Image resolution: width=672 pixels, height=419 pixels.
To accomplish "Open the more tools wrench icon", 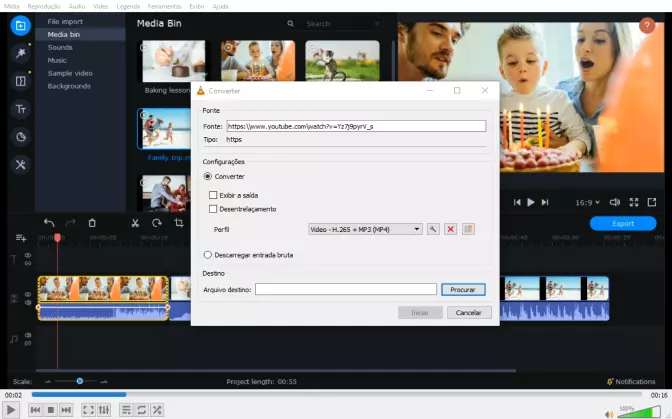I will 21,165.
